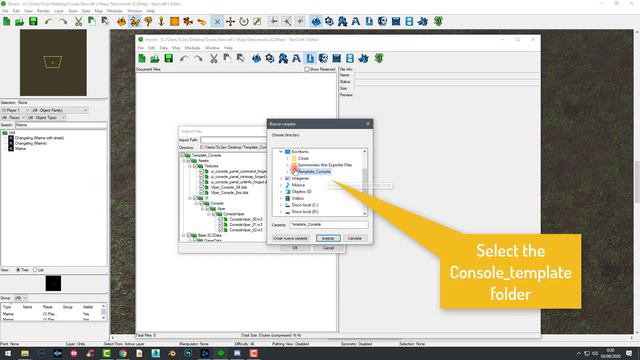
Task: Click Save icon in main toolbar
Action: [x=33, y=22]
